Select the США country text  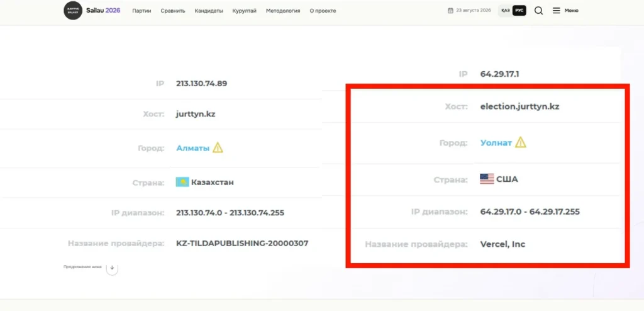pos(508,179)
